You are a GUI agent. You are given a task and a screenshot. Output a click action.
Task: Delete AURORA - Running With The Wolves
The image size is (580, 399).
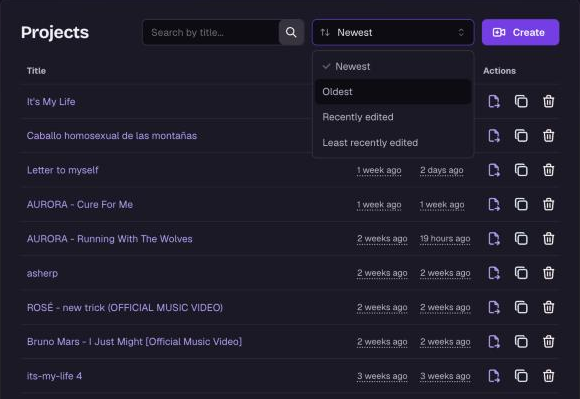[x=549, y=239]
